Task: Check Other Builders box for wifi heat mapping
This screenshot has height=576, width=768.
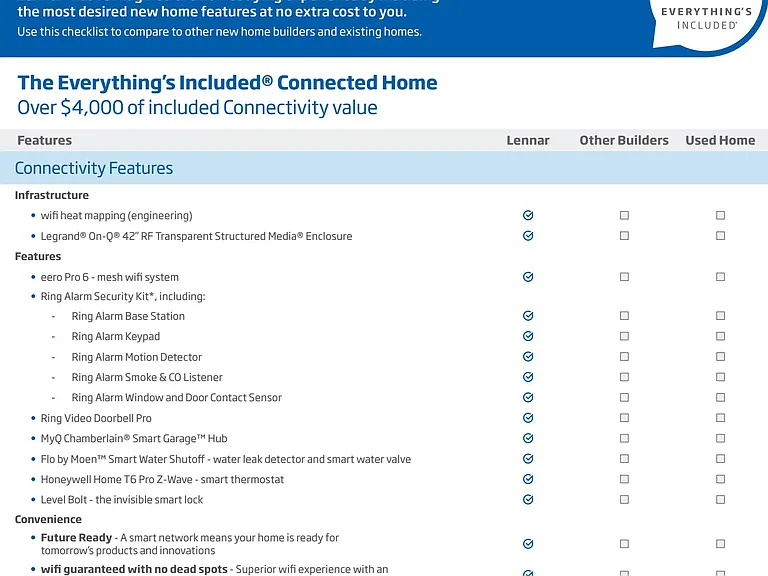Action: point(624,215)
